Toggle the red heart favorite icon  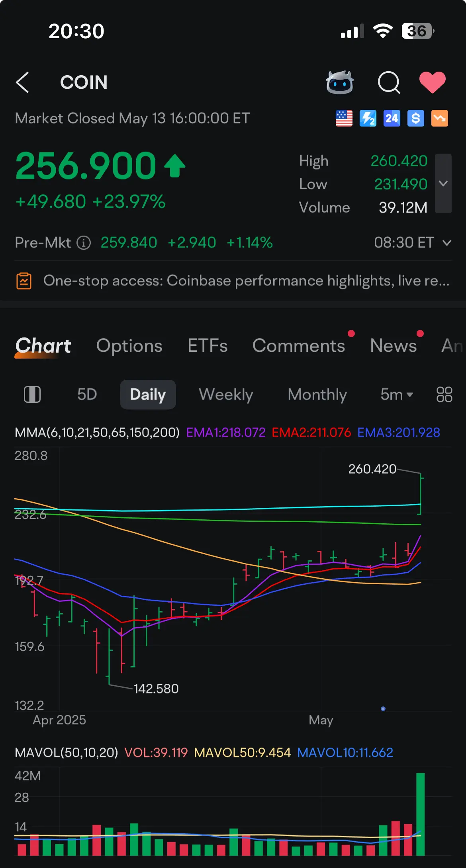433,82
